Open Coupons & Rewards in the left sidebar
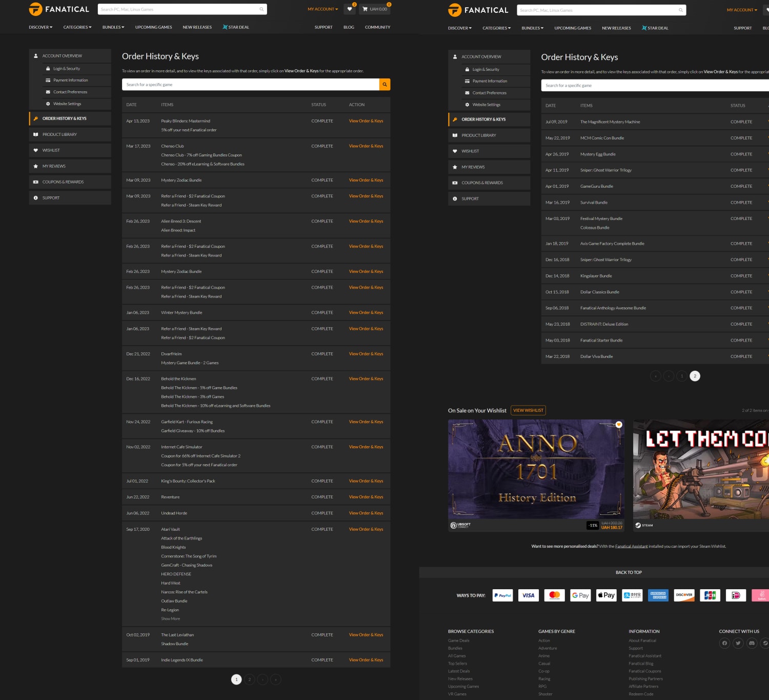The image size is (769, 700). (x=70, y=182)
